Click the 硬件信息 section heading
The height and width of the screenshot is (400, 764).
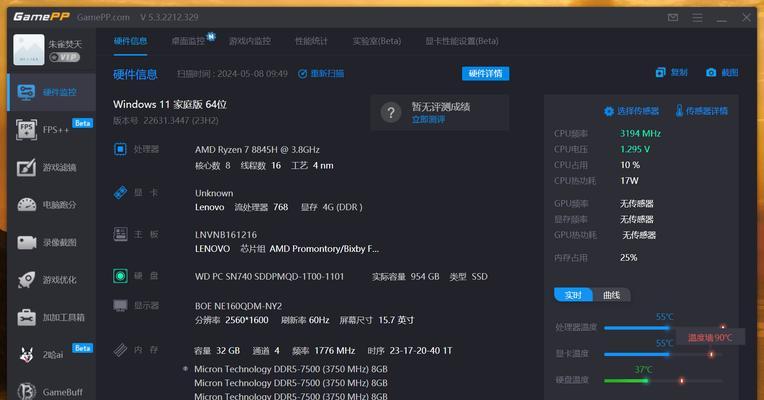(135, 74)
